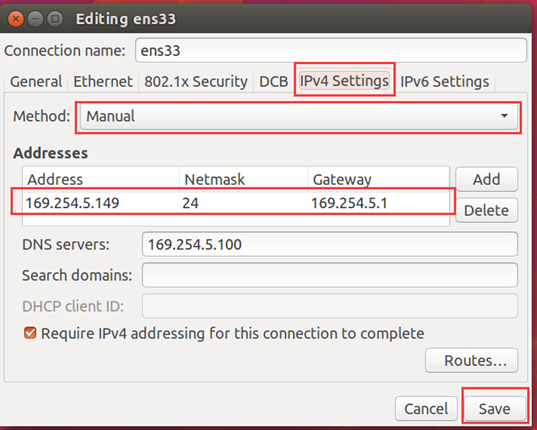
Task: Switch to the Ethernet tab
Action: (103, 81)
